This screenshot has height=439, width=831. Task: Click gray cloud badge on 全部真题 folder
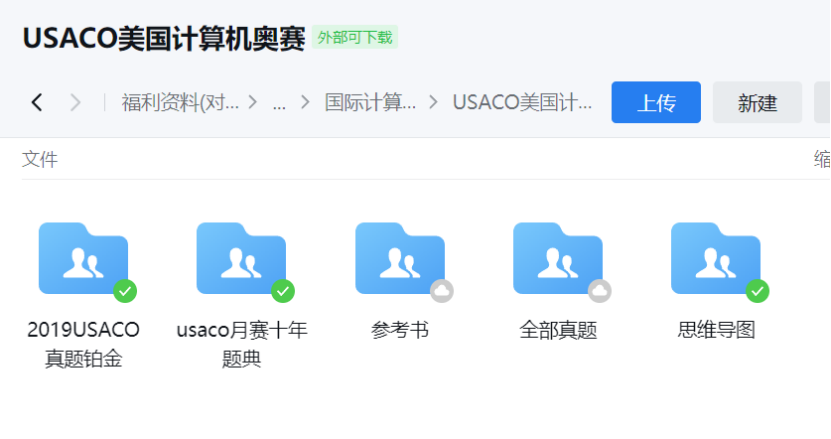point(599,291)
